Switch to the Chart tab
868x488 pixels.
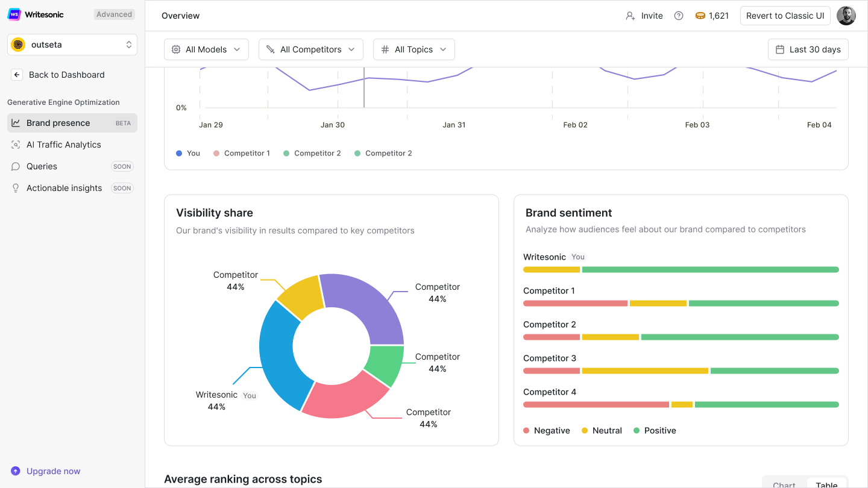click(x=784, y=484)
